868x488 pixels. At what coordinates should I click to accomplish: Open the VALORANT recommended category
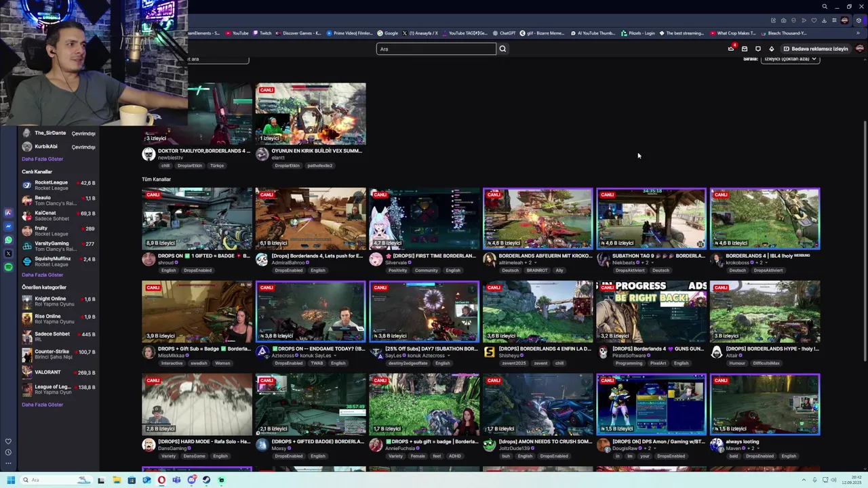59,372
